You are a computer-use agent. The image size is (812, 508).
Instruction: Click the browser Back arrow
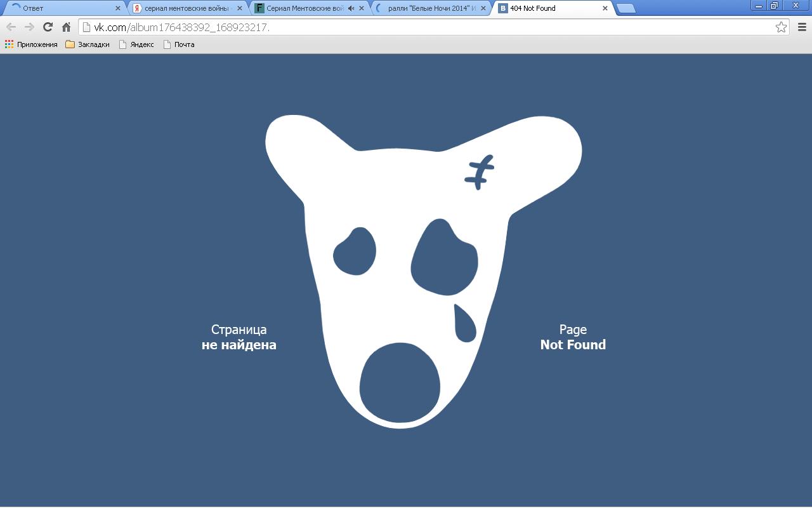11,27
